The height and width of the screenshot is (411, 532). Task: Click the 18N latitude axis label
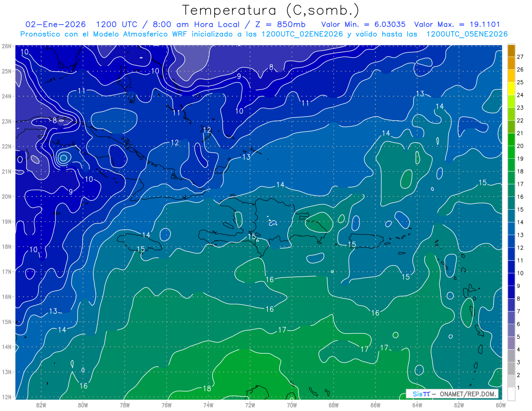click(x=6, y=247)
